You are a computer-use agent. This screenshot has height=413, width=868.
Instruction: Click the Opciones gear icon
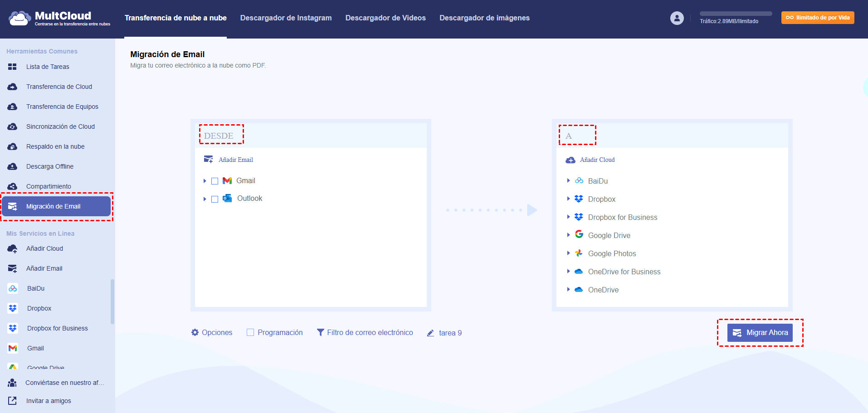pyautogui.click(x=195, y=332)
